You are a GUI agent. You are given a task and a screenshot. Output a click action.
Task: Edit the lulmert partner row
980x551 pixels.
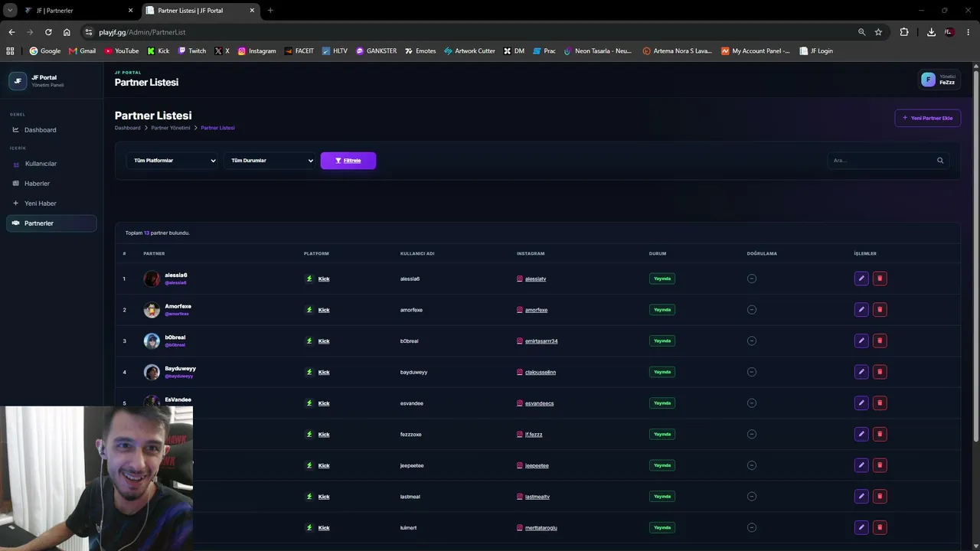861,527
